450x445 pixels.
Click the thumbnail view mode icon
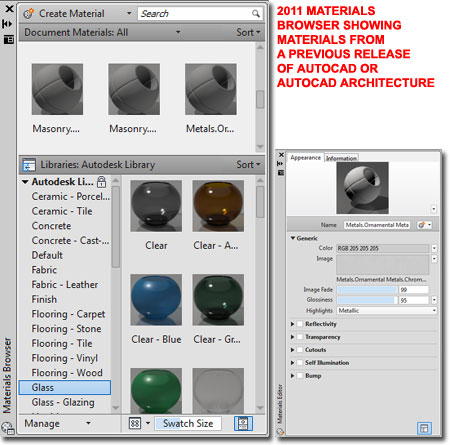click(x=135, y=424)
